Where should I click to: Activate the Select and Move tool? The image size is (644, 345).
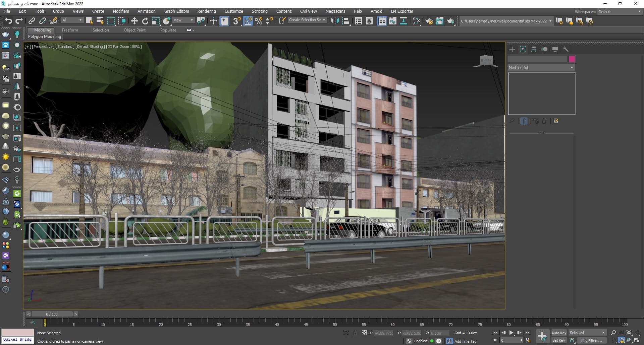coord(134,21)
